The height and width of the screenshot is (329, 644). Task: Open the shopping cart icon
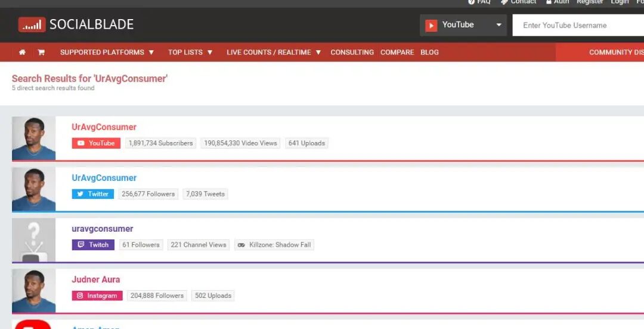[41, 52]
